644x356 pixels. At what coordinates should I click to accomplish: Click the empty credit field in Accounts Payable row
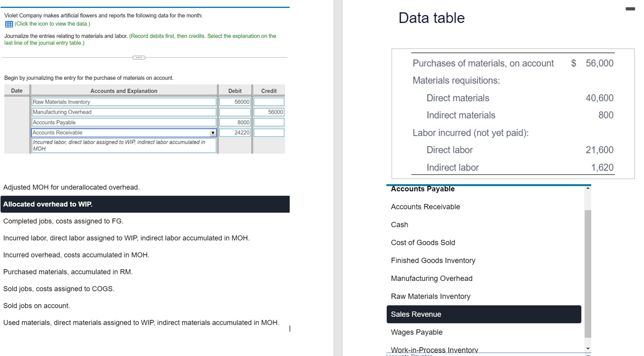(269, 123)
